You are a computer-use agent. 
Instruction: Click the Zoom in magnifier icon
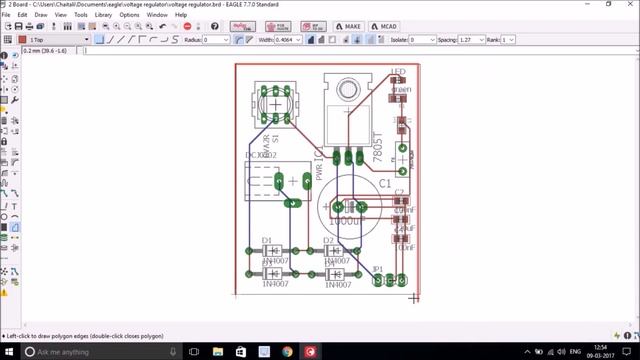coord(117,27)
